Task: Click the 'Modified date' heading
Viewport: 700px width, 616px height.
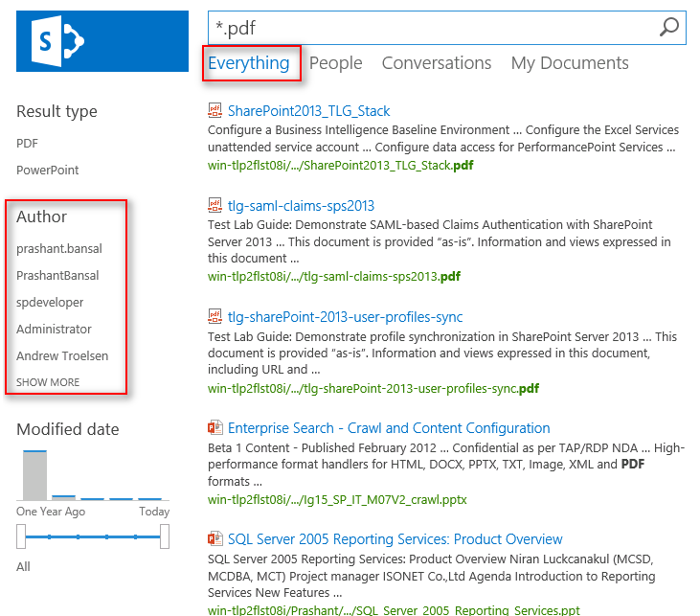Action: tap(68, 429)
